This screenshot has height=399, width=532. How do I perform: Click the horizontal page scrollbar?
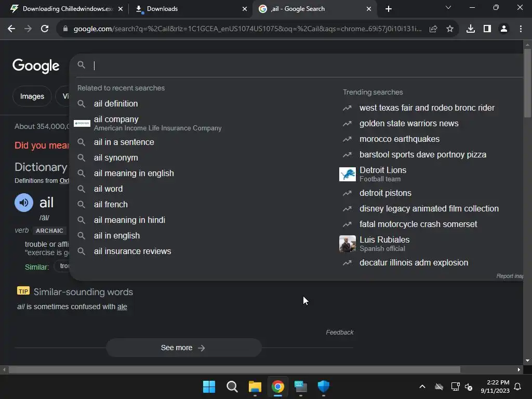(x=234, y=369)
